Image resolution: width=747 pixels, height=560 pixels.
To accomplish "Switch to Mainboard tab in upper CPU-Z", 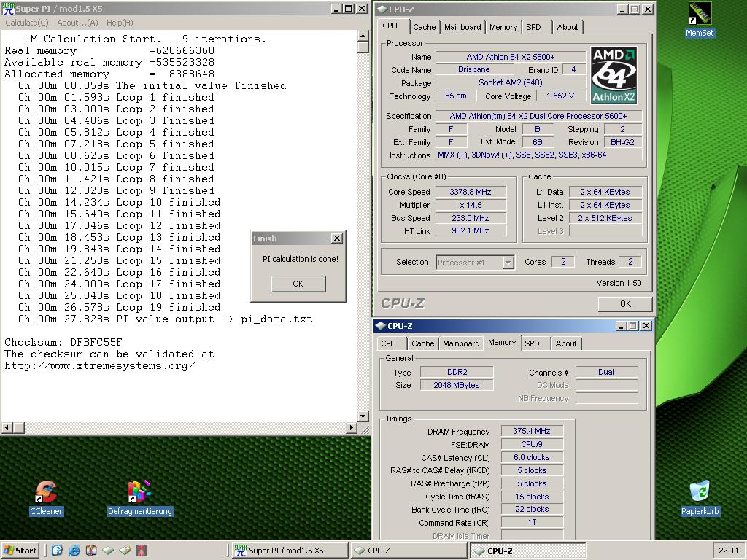I will (x=462, y=27).
